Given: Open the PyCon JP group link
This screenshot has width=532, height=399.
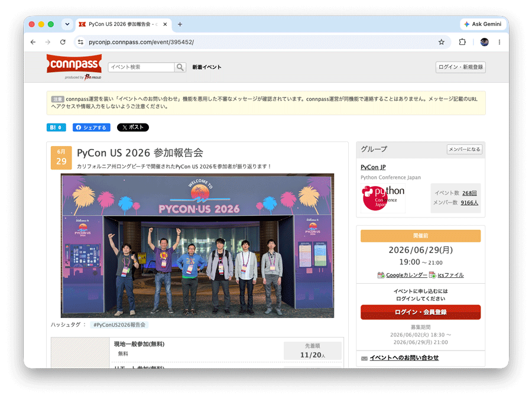Looking at the screenshot, I should point(373,167).
